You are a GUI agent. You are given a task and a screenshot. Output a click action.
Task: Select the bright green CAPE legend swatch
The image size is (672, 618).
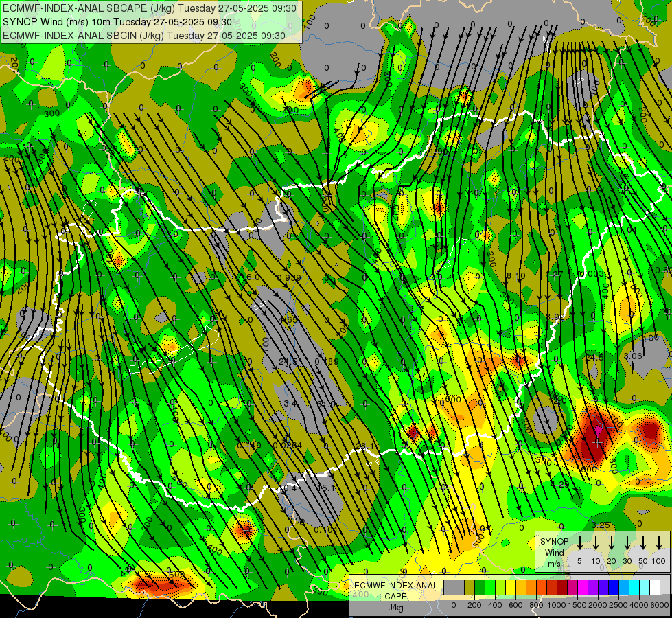[490, 587]
